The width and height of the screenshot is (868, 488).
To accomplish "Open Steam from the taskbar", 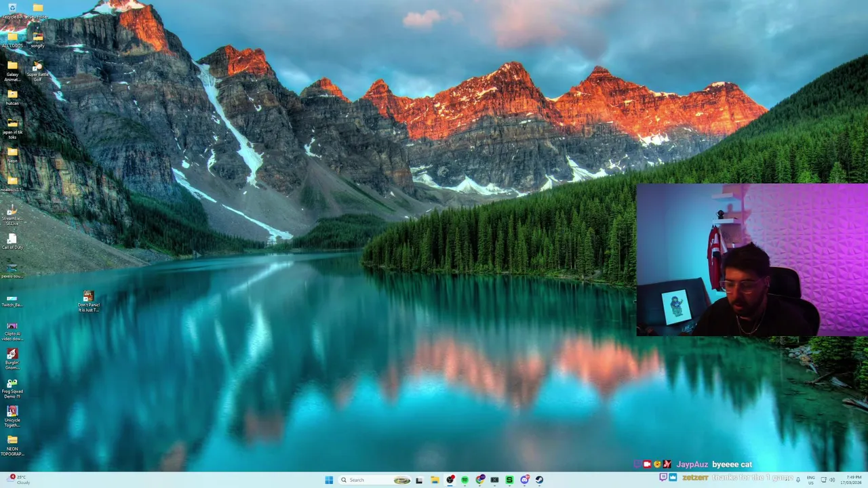I will pos(539,480).
